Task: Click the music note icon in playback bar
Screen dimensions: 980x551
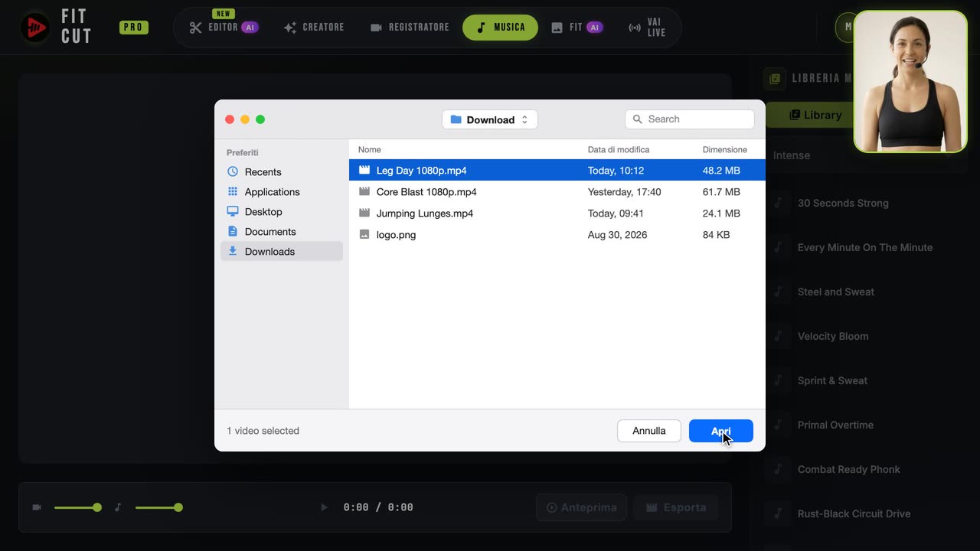Action: (x=118, y=507)
